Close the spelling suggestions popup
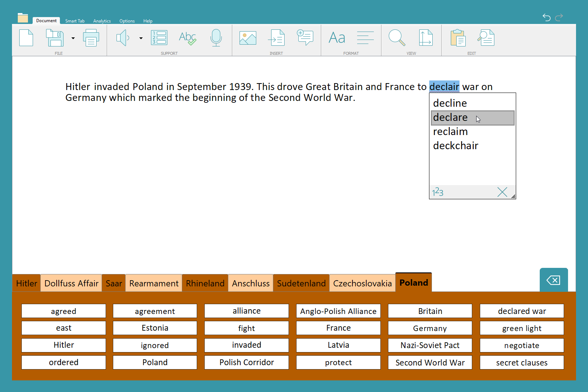This screenshot has width=588, height=392. (502, 192)
